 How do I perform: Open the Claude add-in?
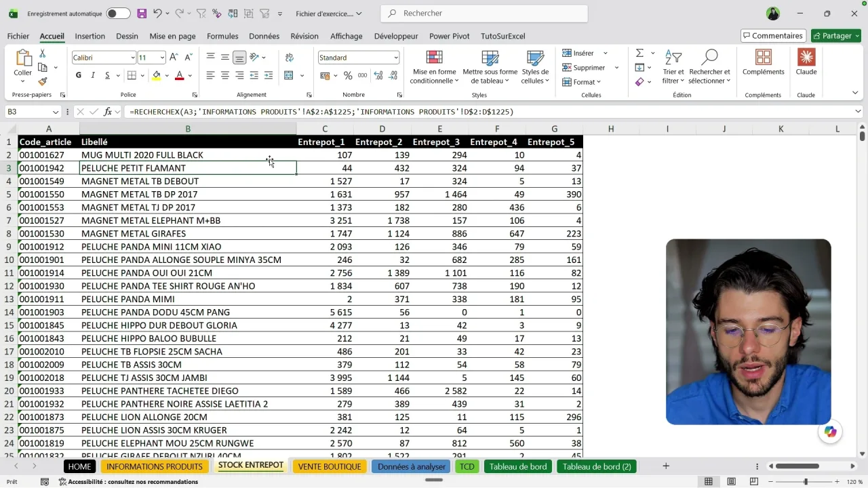click(x=806, y=62)
